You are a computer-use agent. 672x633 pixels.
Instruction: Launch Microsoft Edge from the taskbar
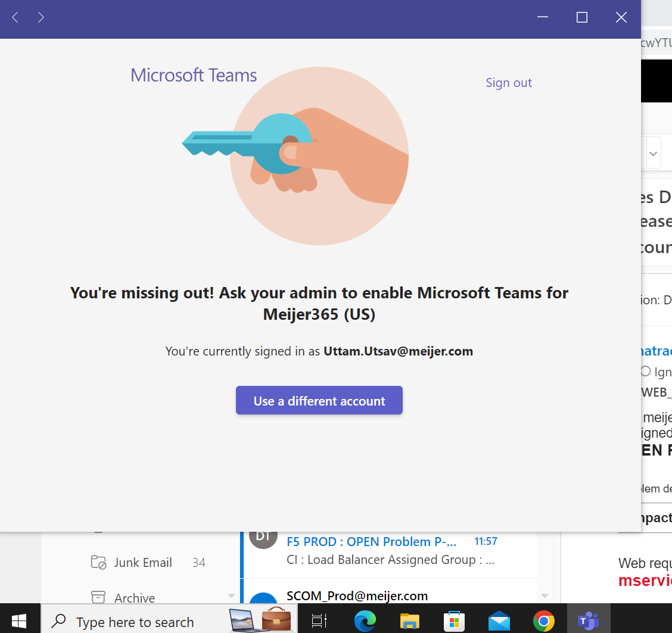point(365,620)
